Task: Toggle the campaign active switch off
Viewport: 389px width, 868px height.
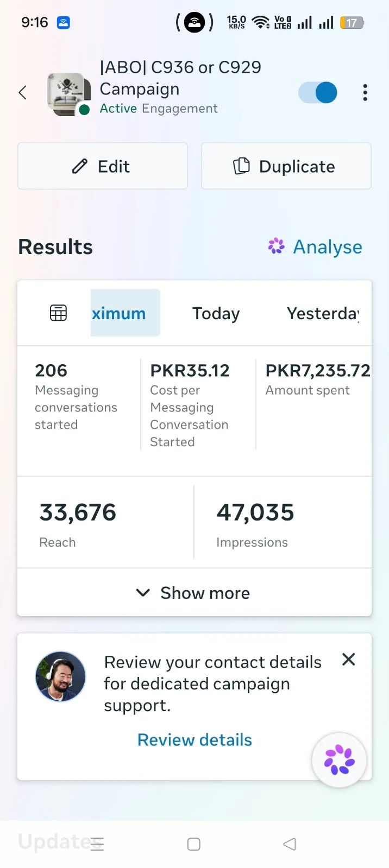Action: (x=318, y=92)
